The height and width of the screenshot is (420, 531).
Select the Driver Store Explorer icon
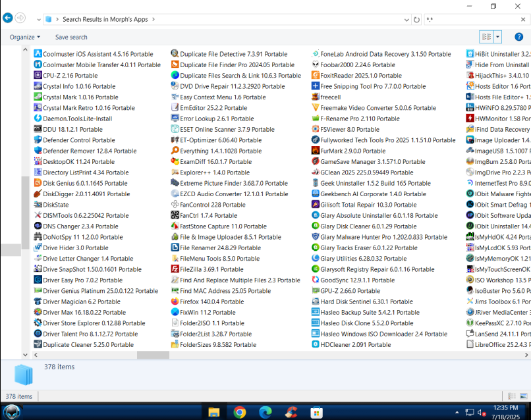[38, 323]
